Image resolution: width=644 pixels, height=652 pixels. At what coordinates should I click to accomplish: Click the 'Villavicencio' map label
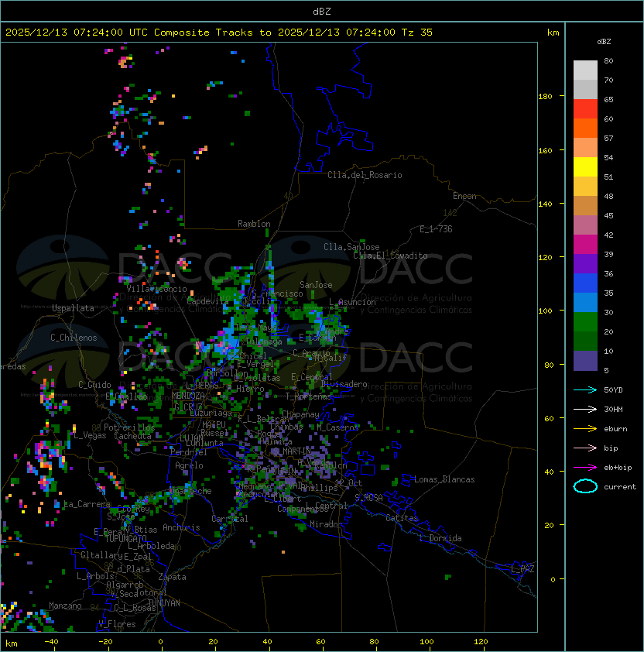156,289
